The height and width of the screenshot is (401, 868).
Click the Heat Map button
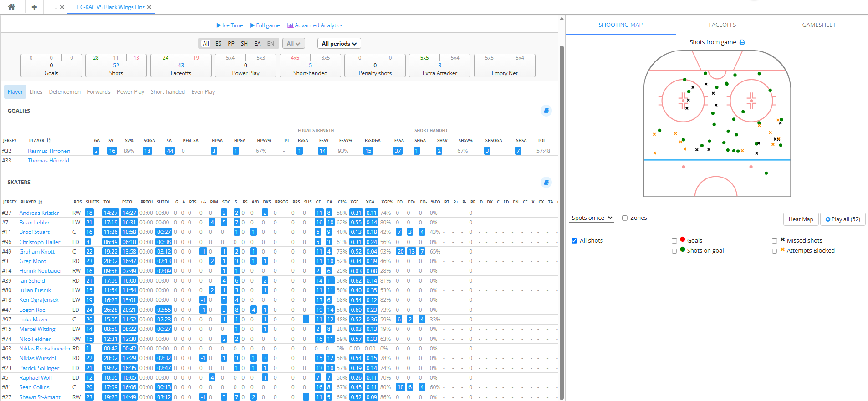point(801,219)
